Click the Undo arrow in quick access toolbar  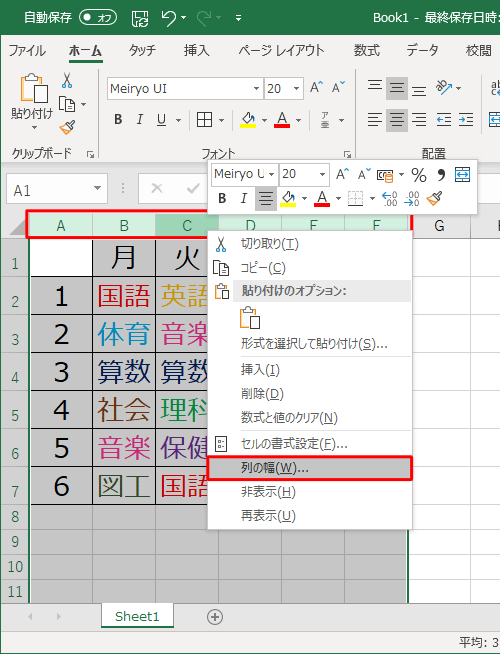click(x=169, y=18)
